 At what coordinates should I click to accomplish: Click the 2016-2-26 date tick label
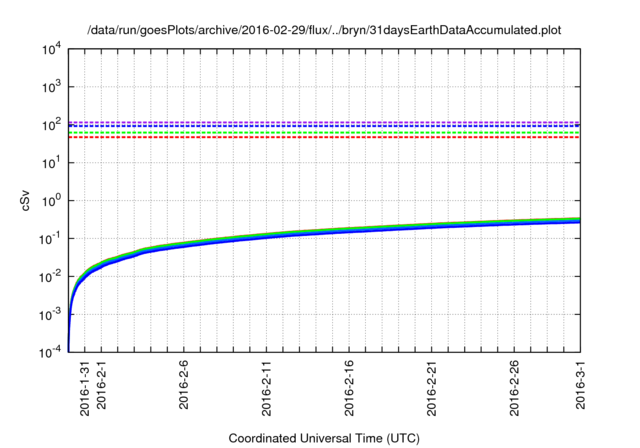point(514,388)
